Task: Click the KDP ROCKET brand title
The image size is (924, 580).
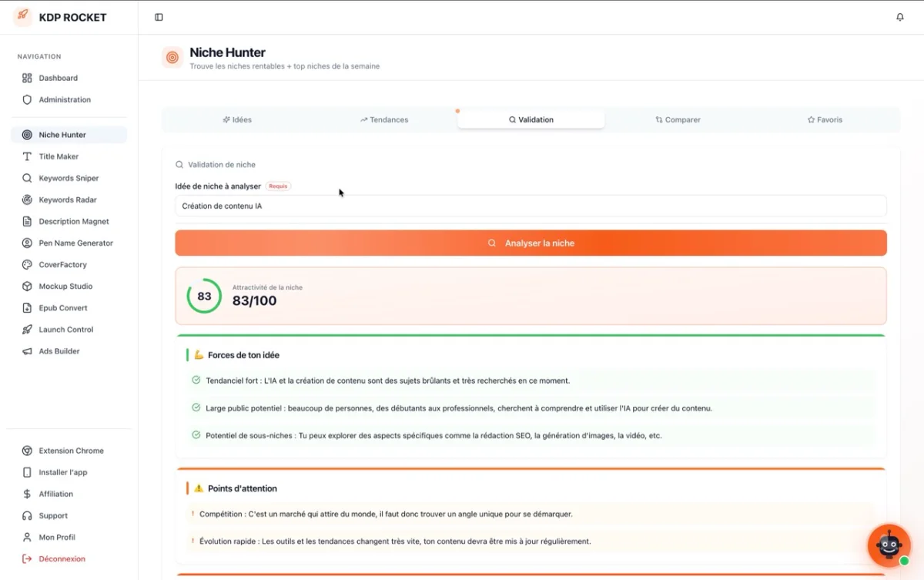Action: tap(72, 17)
